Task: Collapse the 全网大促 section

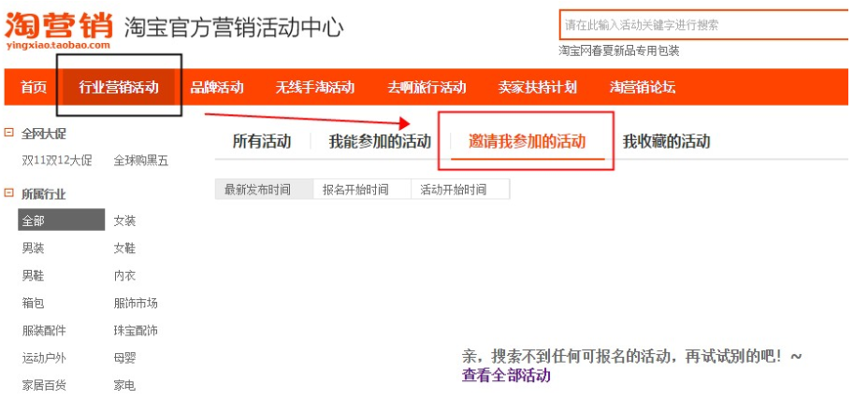Action: (8, 133)
